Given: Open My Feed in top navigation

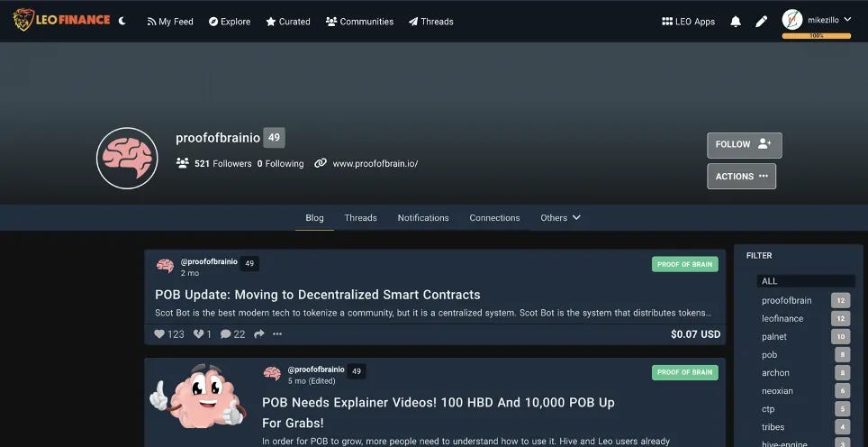Looking at the screenshot, I should pyautogui.click(x=170, y=22).
